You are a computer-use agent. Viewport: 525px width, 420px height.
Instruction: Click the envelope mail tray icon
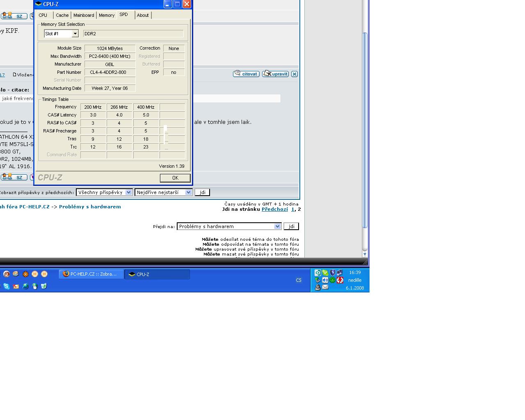(x=325, y=288)
